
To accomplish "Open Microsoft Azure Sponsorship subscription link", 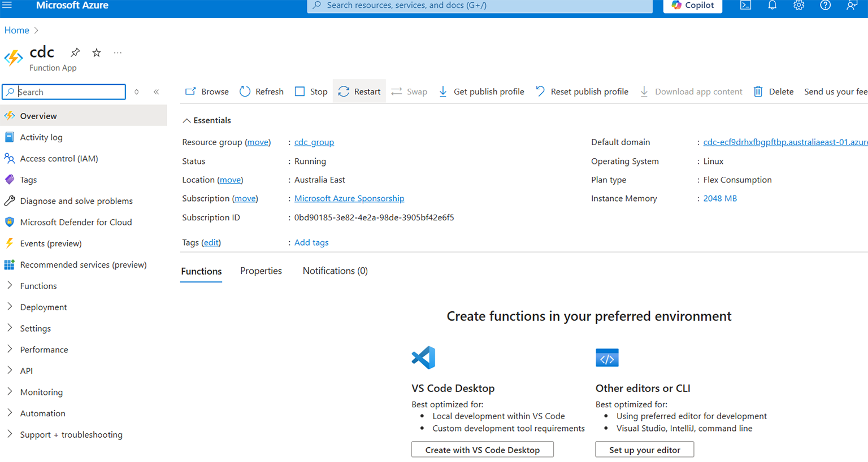I will click(349, 198).
